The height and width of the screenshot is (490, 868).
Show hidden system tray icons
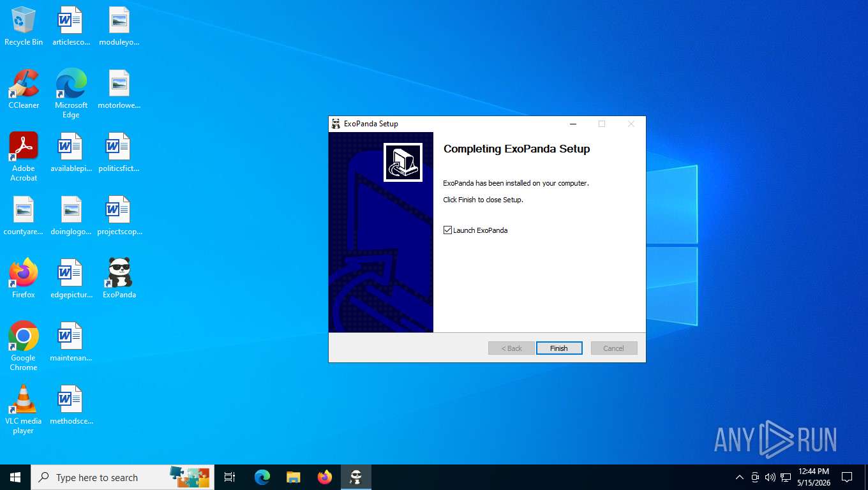[x=740, y=477]
